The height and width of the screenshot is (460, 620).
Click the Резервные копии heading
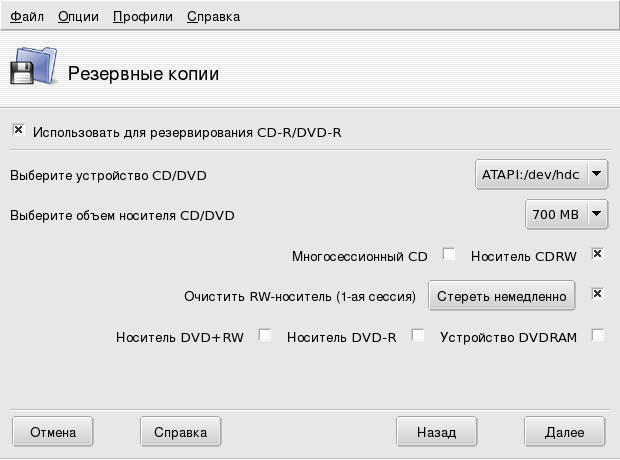pos(143,74)
